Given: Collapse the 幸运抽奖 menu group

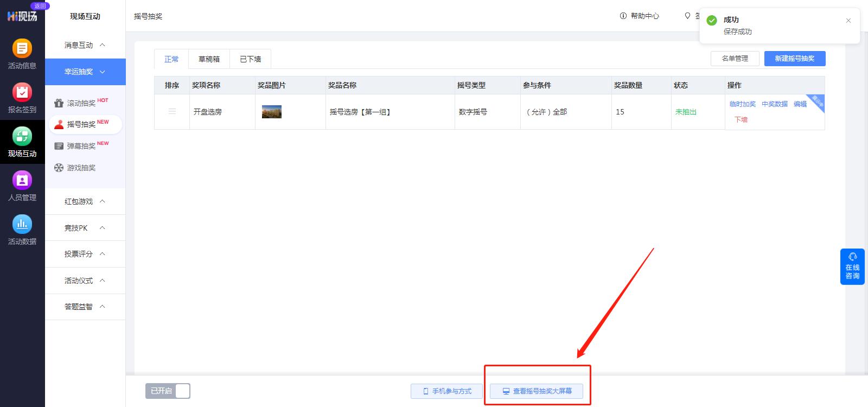Looking at the screenshot, I should point(85,72).
